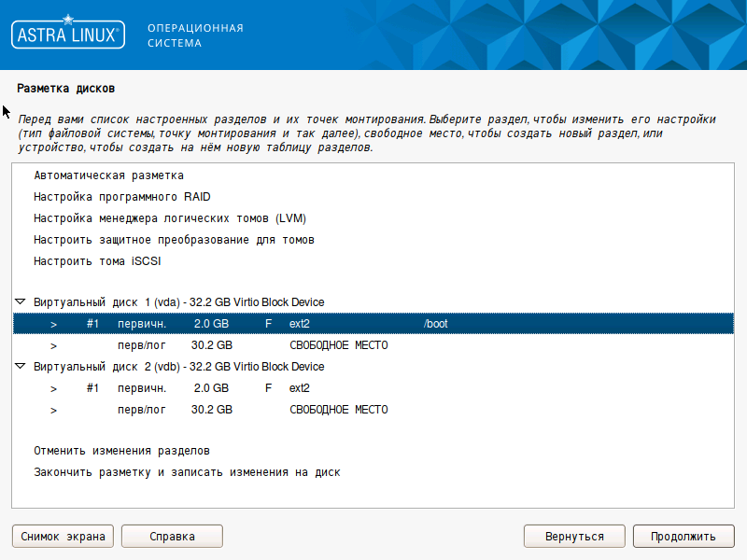This screenshot has width=747, height=560.
Task: Click the Продолжить button
Action: (x=683, y=537)
